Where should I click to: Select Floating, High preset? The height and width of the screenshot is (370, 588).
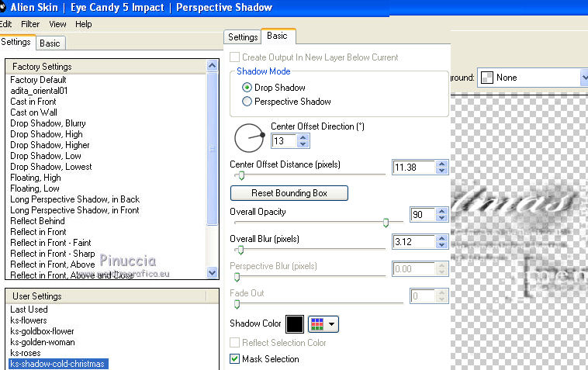[36, 178]
